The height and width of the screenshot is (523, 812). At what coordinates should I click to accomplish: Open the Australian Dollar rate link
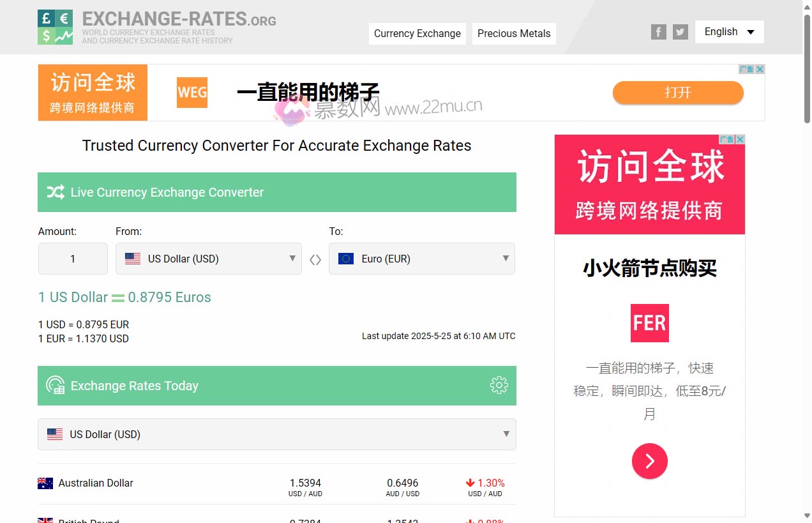pos(95,483)
